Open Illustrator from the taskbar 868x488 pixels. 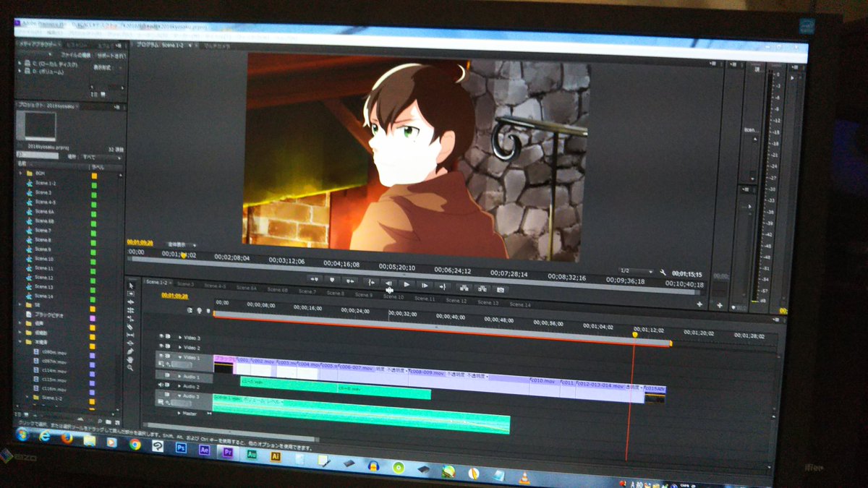(x=275, y=455)
